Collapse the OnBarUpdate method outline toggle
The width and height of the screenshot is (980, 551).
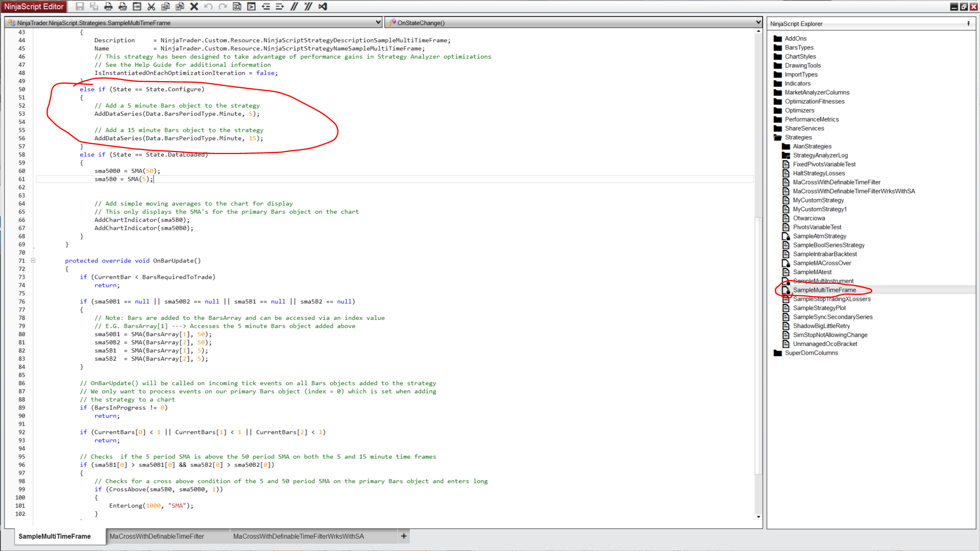pos(33,261)
